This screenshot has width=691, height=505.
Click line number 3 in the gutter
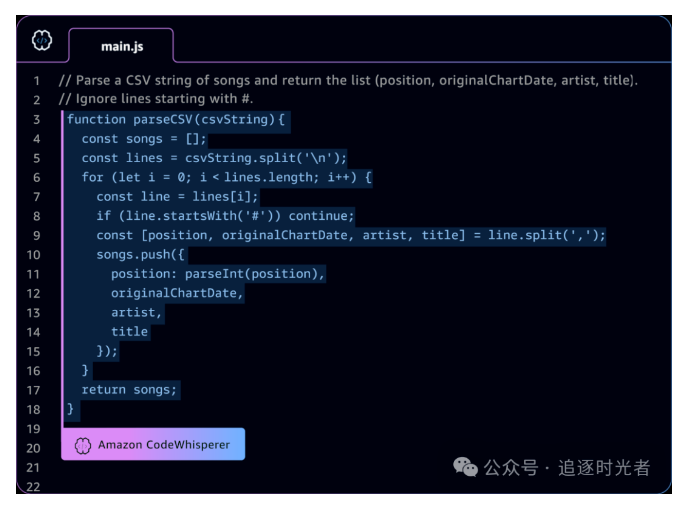tap(36, 120)
